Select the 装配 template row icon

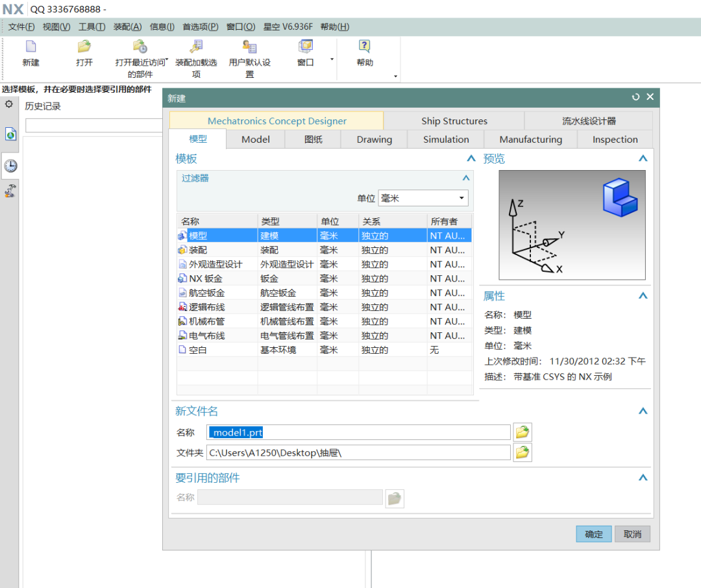click(182, 250)
